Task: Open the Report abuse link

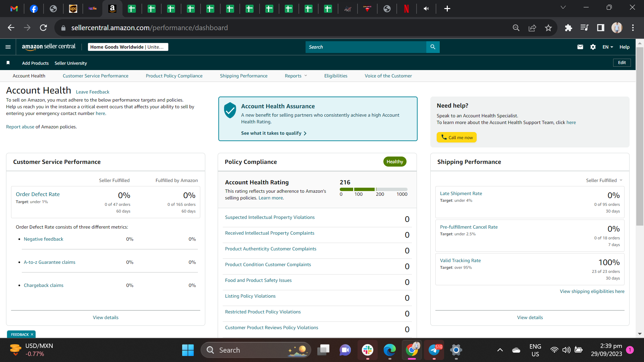Action: pos(20,127)
